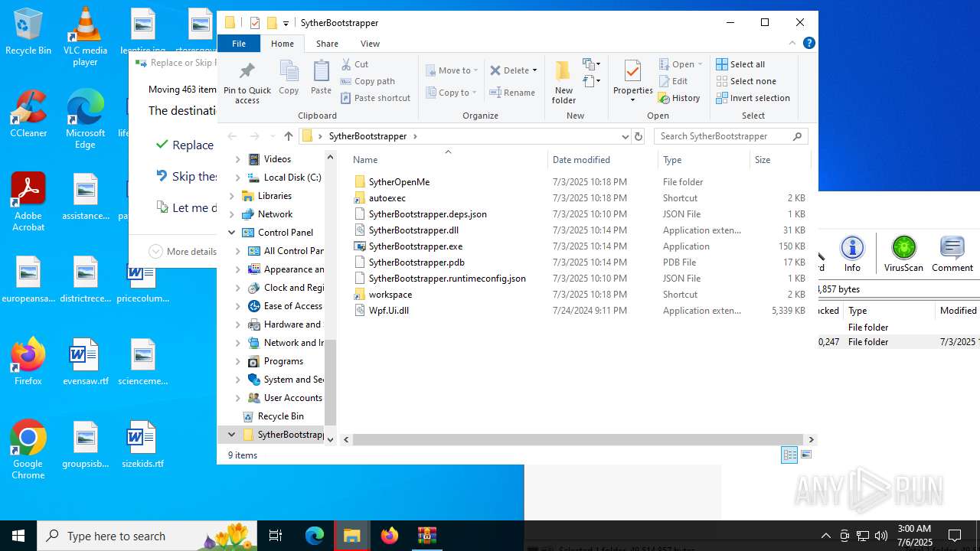
Task: Open the explorer Help icon
Action: (808, 43)
